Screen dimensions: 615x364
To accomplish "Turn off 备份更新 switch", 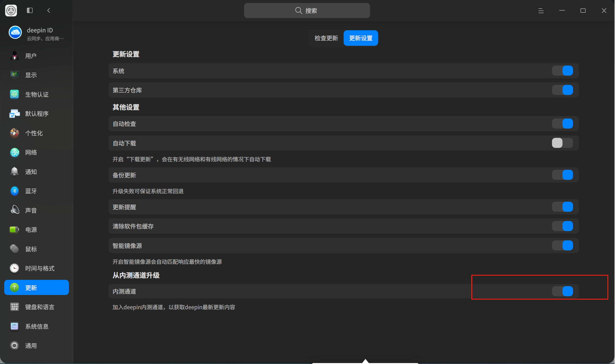I will (x=562, y=175).
